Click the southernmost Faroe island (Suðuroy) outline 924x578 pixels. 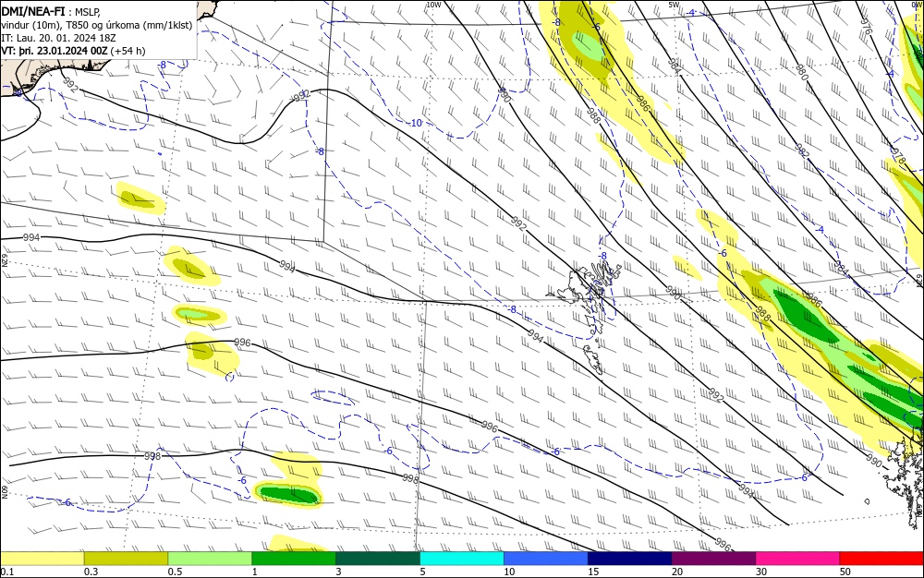click(x=593, y=359)
